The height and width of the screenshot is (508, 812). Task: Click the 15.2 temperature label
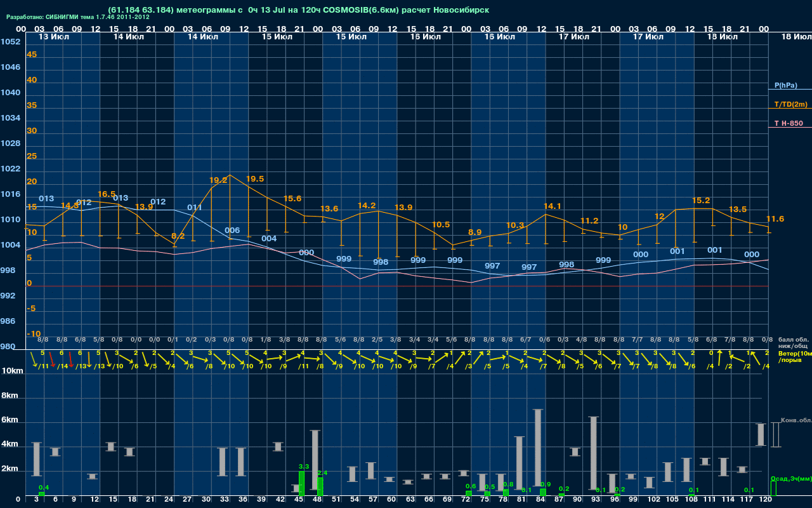(x=701, y=201)
